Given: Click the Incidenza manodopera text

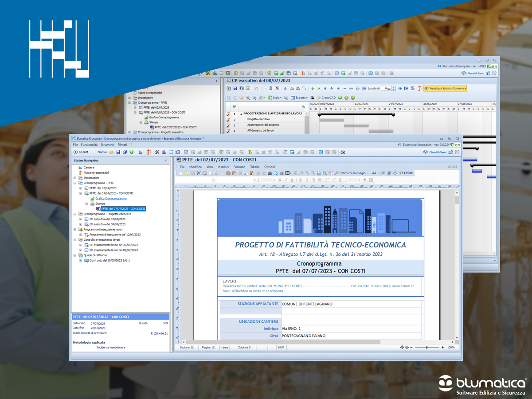Looking at the screenshot, I should [111, 348].
